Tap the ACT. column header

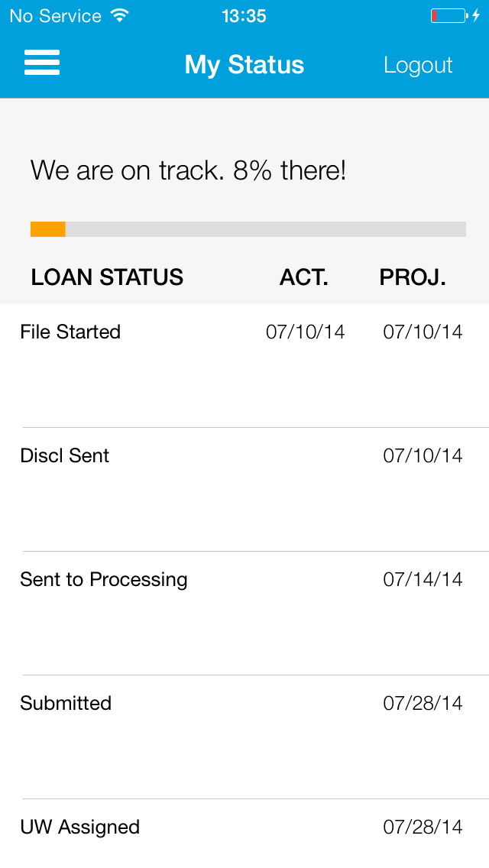pos(303,277)
